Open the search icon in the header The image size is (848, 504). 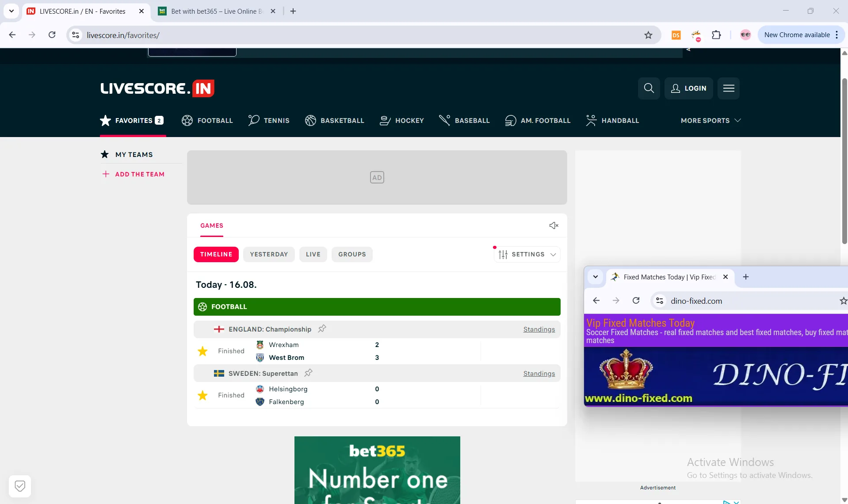pyautogui.click(x=649, y=88)
